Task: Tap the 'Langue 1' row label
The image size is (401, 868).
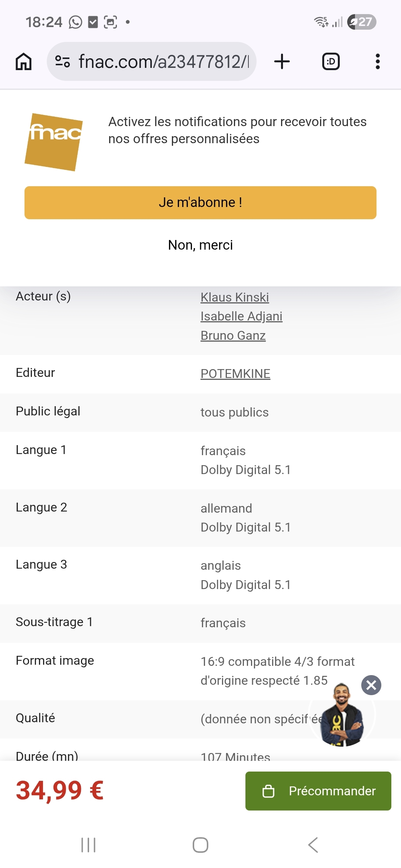Action: click(x=41, y=450)
